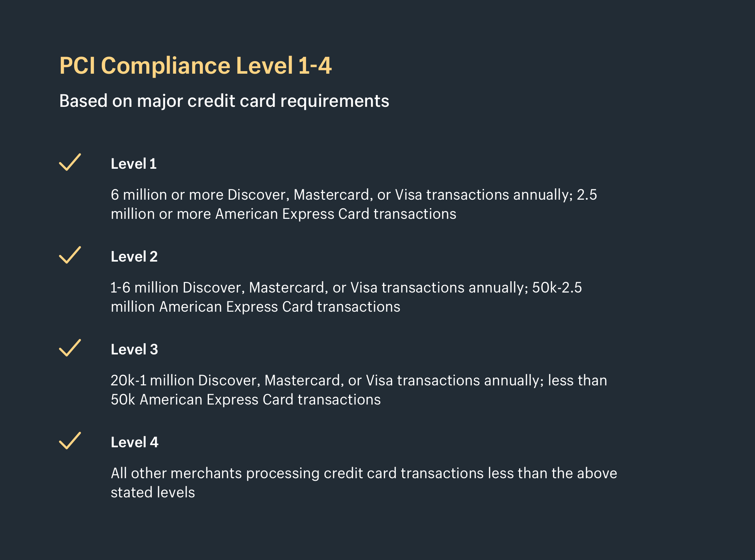Click the 'Level 3' heading text
The height and width of the screenshot is (560, 755).
pyautogui.click(x=134, y=350)
